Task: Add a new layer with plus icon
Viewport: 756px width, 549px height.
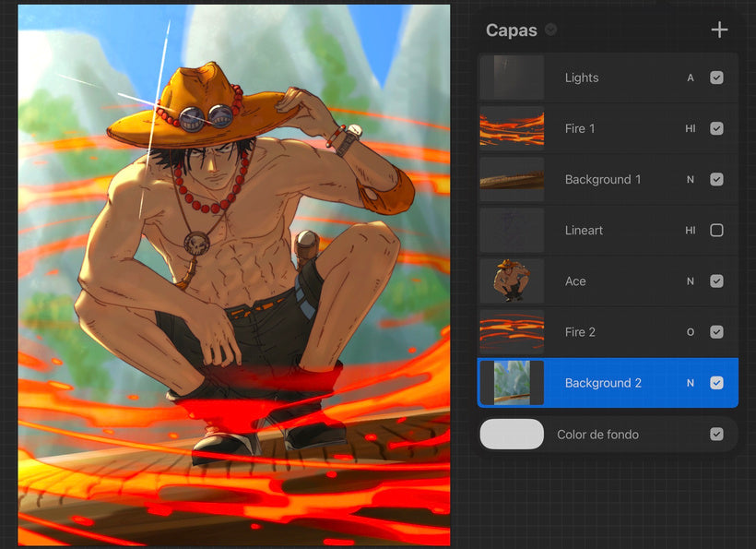Action: (x=719, y=30)
